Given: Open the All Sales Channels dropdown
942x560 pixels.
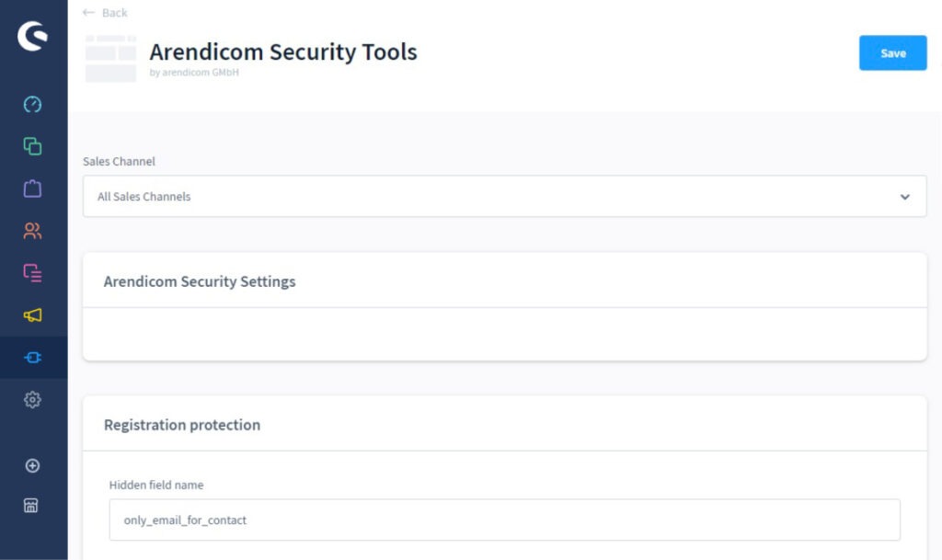Looking at the screenshot, I should (505, 196).
